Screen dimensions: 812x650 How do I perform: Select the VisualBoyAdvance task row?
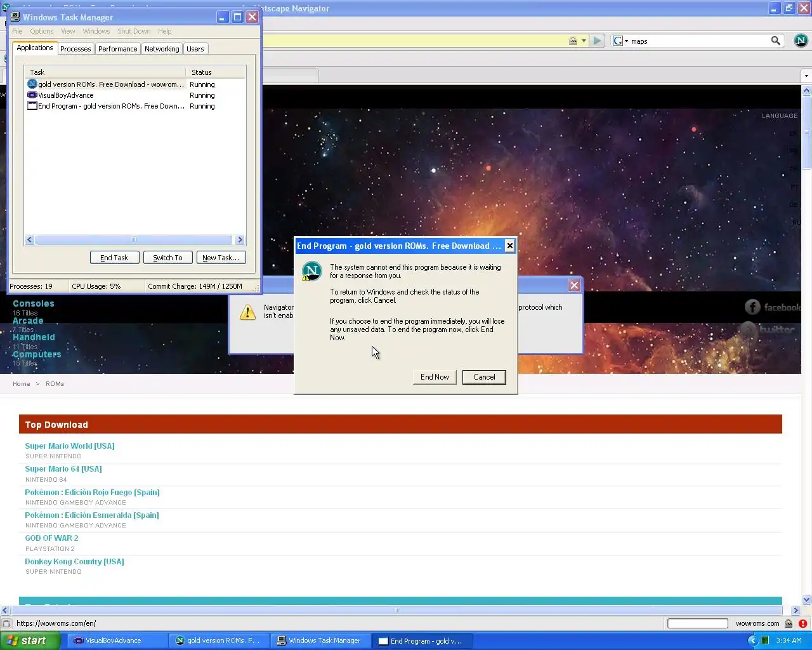tap(135, 95)
